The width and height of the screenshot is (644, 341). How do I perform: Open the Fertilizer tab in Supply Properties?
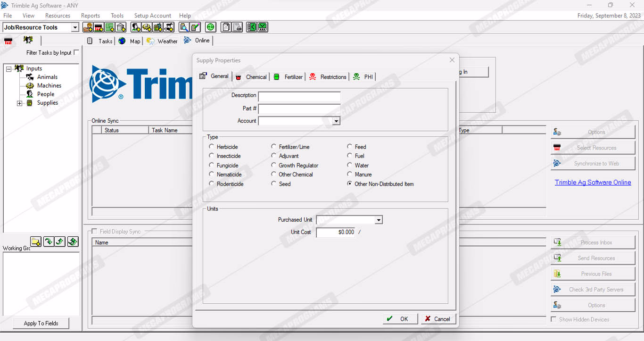tap(288, 77)
